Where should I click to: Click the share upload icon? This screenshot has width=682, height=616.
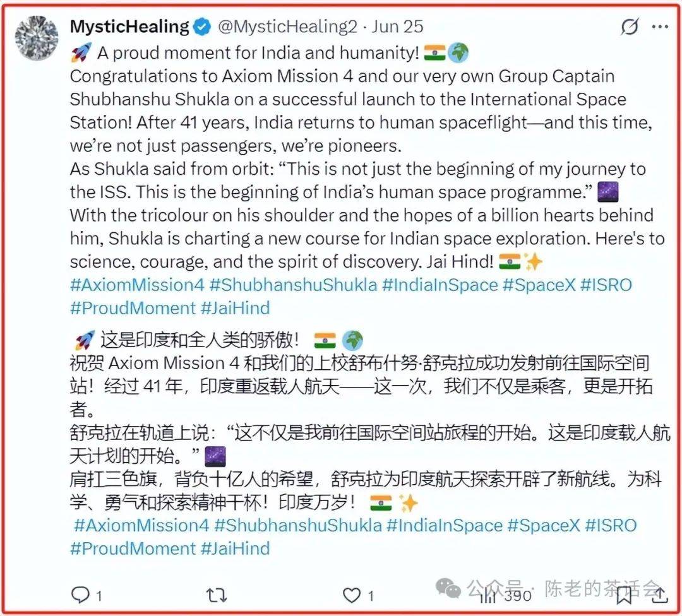pyautogui.click(x=659, y=595)
